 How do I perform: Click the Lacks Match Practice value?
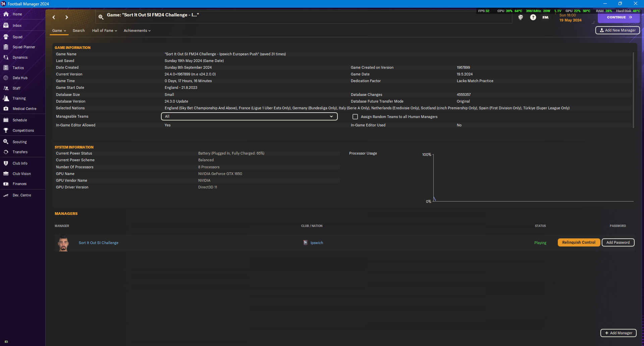click(475, 81)
